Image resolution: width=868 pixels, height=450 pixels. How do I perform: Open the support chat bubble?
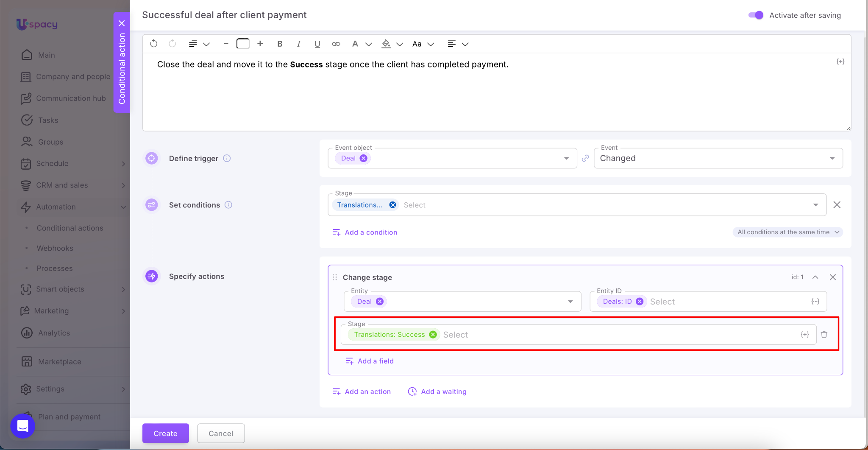[x=23, y=426]
